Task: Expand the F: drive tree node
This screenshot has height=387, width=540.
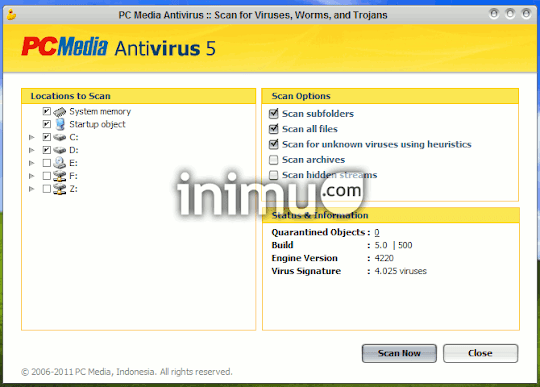Action: (32, 176)
